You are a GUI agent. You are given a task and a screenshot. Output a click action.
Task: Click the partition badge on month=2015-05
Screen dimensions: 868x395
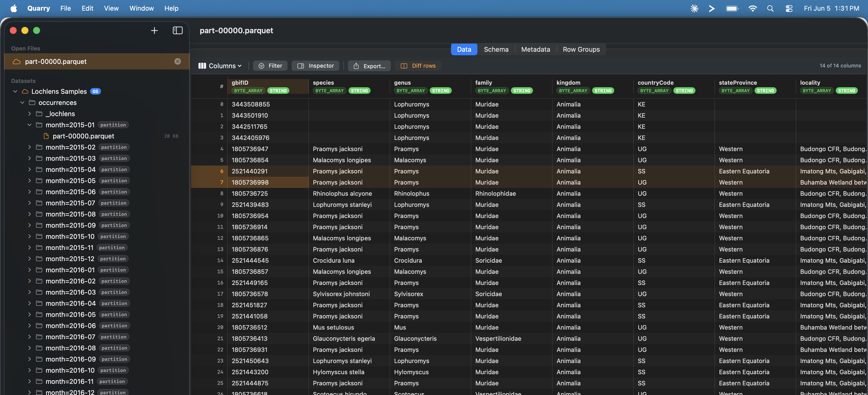pos(114,181)
